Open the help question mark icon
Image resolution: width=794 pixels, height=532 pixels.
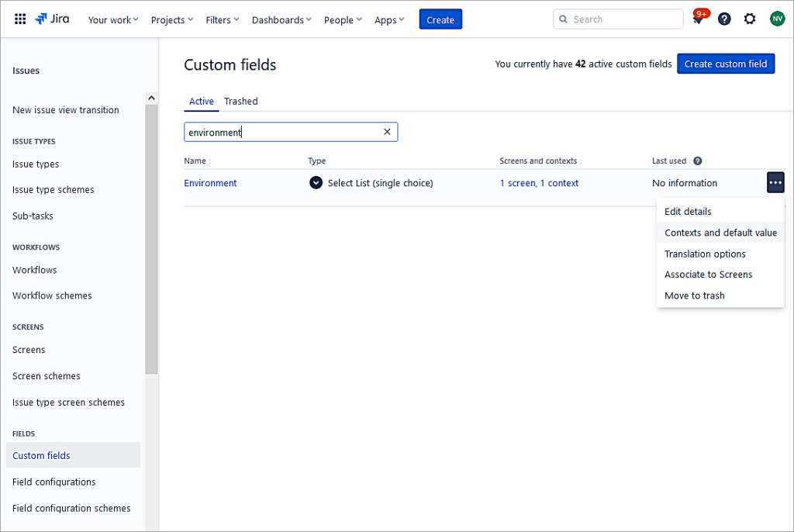tap(723, 19)
